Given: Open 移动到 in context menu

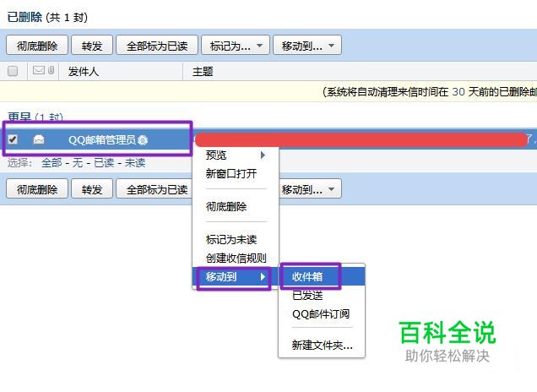Looking at the screenshot, I should [236, 276].
